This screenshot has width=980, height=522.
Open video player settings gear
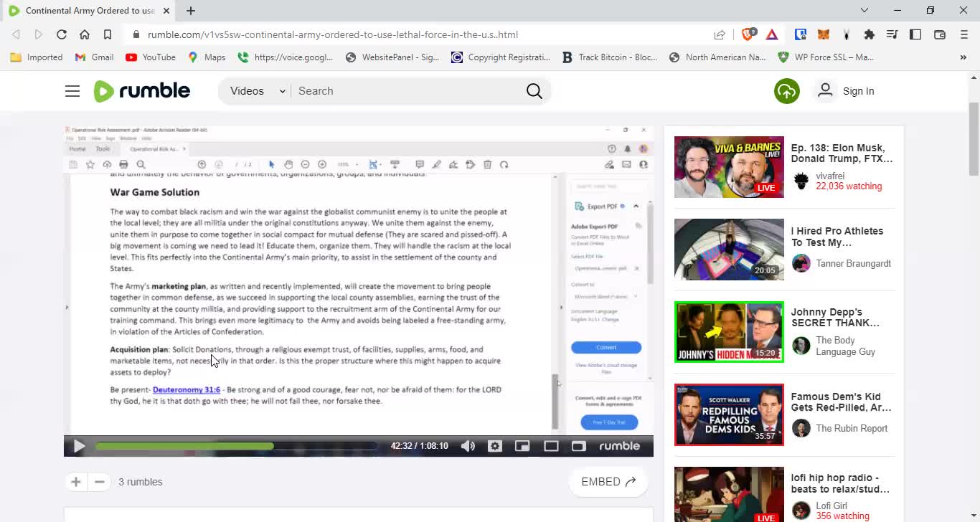[495, 446]
